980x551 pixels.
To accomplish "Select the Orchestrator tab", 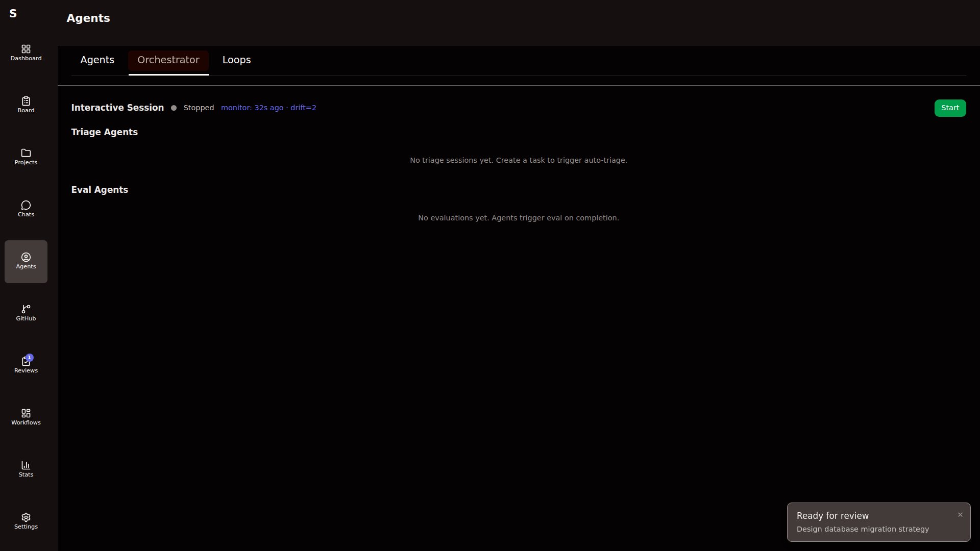I will tap(168, 60).
